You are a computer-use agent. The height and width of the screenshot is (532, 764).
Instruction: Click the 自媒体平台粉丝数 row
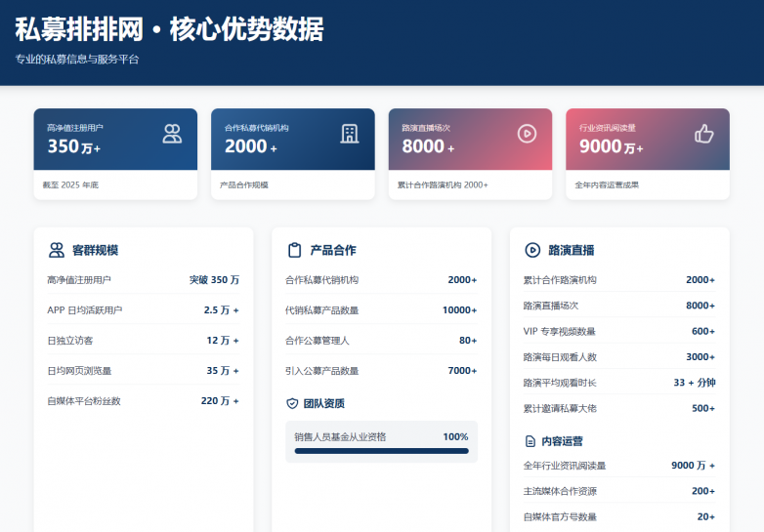coord(143,400)
